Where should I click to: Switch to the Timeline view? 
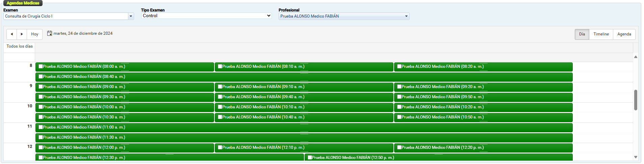[601, 34]
